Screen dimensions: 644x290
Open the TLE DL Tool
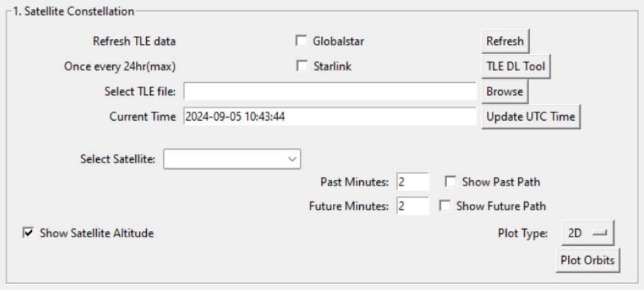pos(515,66)
